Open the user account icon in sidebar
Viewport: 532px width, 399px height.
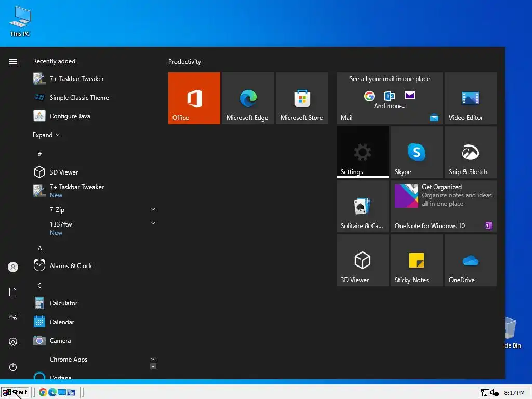[13, 267]
